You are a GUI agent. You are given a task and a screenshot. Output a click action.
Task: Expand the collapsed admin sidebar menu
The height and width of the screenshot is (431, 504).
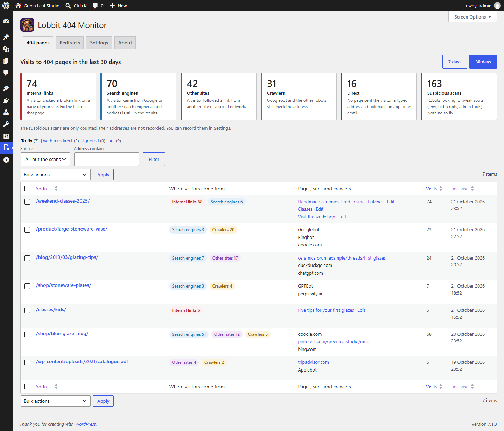click(6, 160)
